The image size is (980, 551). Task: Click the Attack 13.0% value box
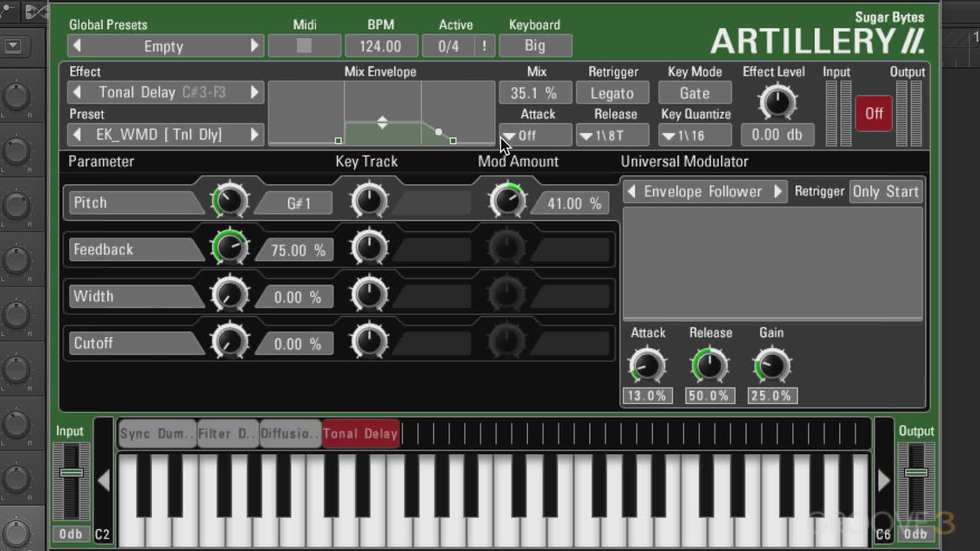click(647, 395)
